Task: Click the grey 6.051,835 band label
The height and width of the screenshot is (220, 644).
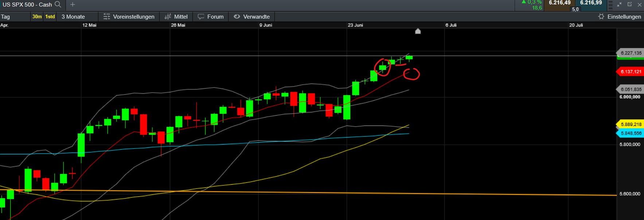Action: (x=630, y=89)
